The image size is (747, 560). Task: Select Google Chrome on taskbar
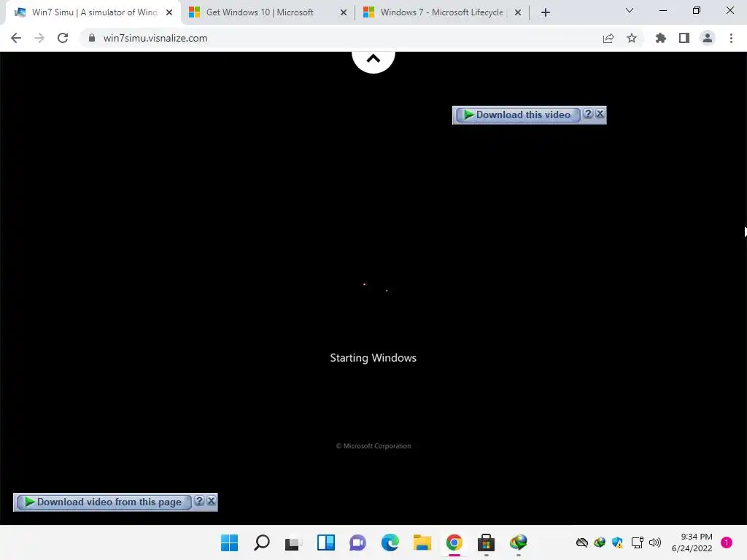454,542
